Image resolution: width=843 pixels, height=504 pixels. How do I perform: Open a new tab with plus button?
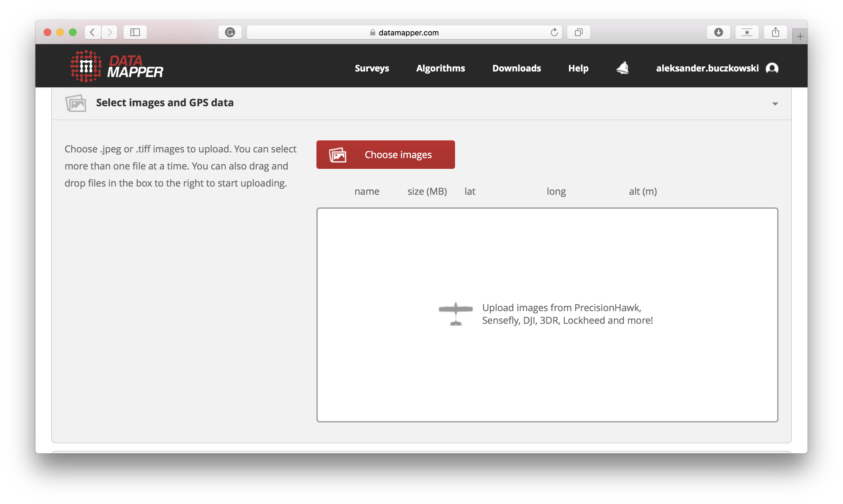(x=800, y=36)
